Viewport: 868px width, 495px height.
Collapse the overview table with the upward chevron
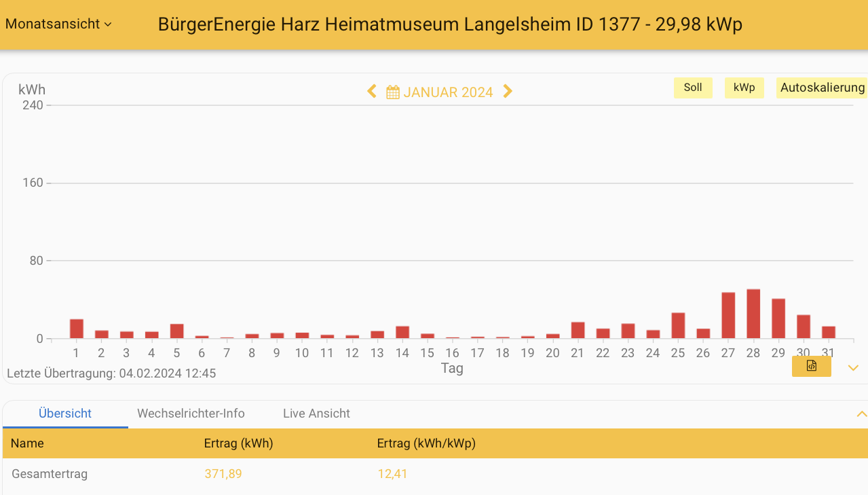tap(861, 413)
